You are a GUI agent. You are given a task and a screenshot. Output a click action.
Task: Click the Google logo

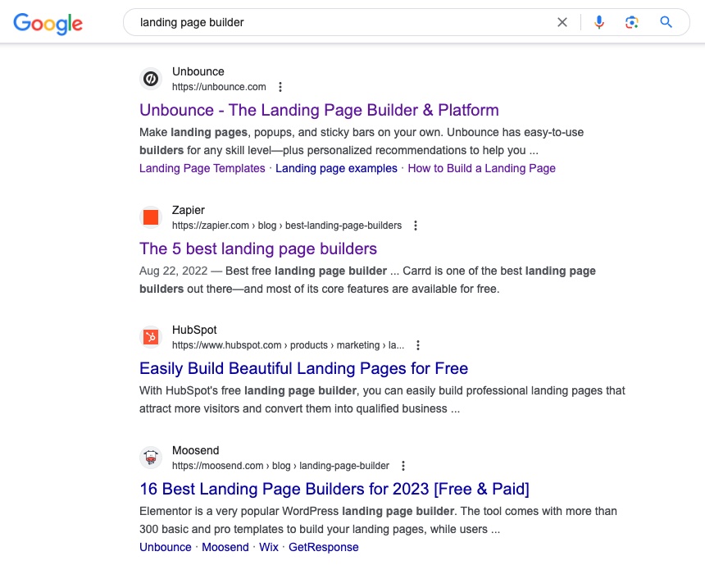tap(48, 23)
